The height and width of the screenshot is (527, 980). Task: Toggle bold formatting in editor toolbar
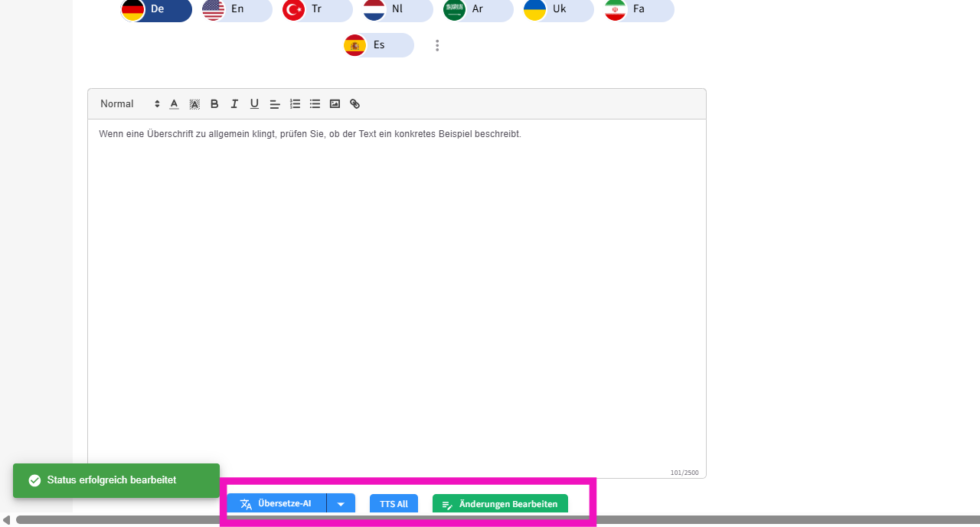214,104
